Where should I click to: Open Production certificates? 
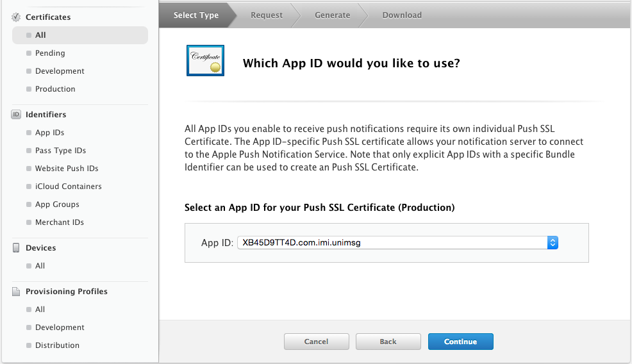point(55,88)
